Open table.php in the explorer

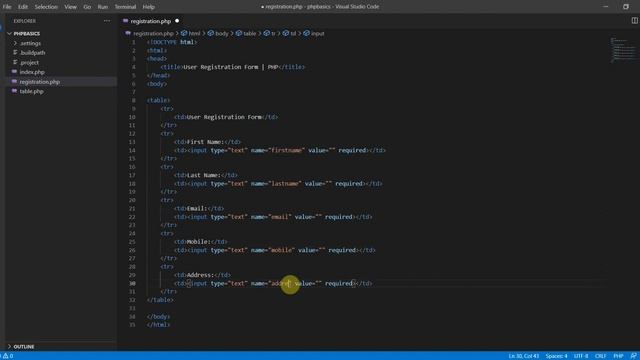(61, 91)
